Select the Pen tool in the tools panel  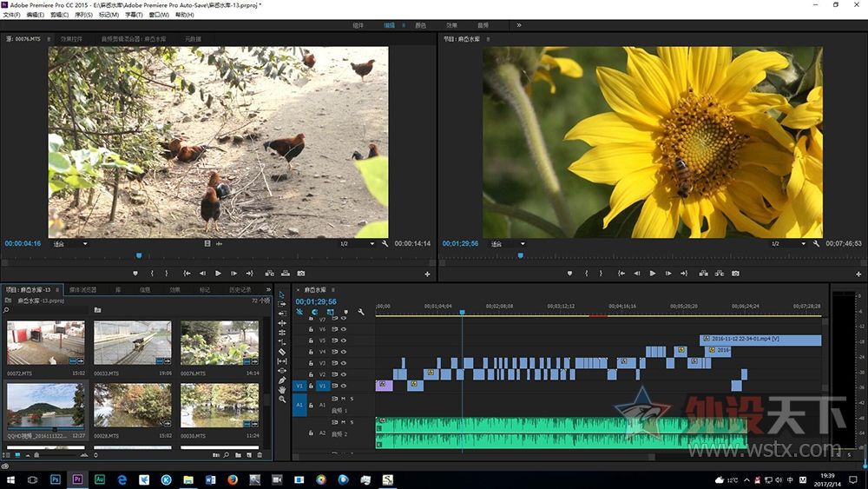click(282, 380)
